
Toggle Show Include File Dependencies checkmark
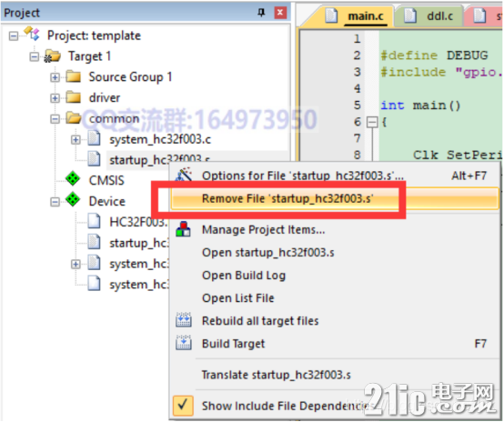pos(183,406)
